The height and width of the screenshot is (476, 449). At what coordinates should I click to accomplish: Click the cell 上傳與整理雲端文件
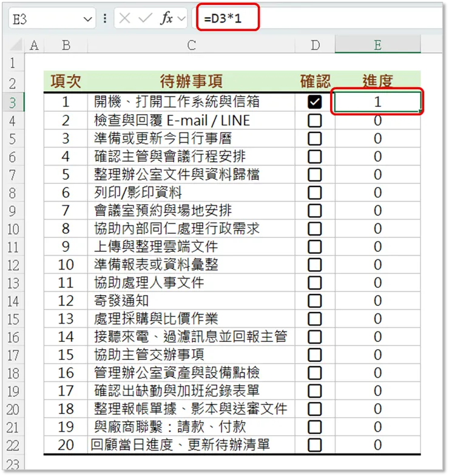(191, 246)
